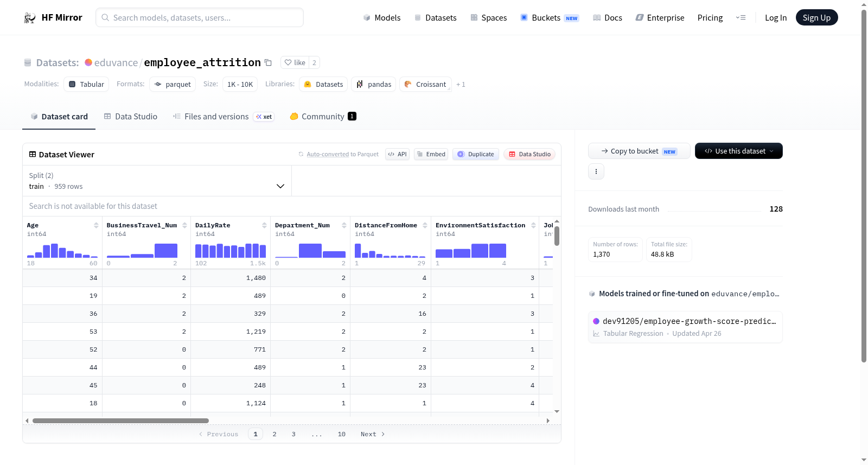868x465 pixels.
Task: Click the API button
Action: 397,154
